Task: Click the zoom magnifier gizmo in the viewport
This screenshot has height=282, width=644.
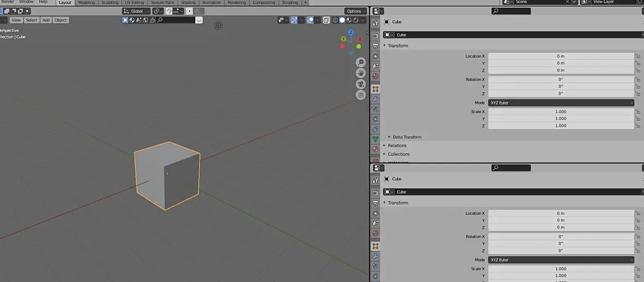Action: point(361,62)
